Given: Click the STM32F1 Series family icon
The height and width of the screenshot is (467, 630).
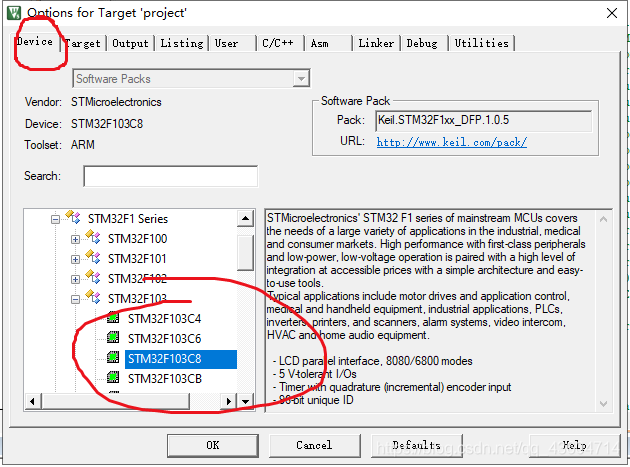Looking at the screenshot, I should click(x=73, y=217).
